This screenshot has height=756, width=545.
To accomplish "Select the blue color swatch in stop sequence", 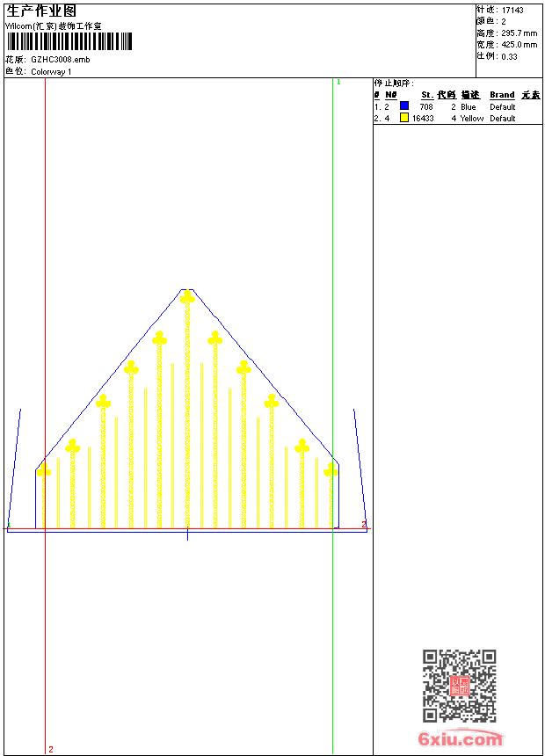I will 404,105.
